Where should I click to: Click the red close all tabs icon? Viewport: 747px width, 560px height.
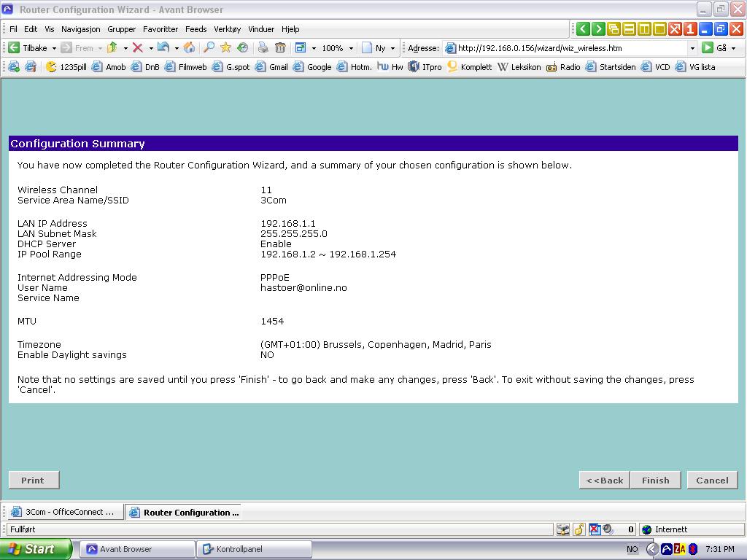[675, 29]
